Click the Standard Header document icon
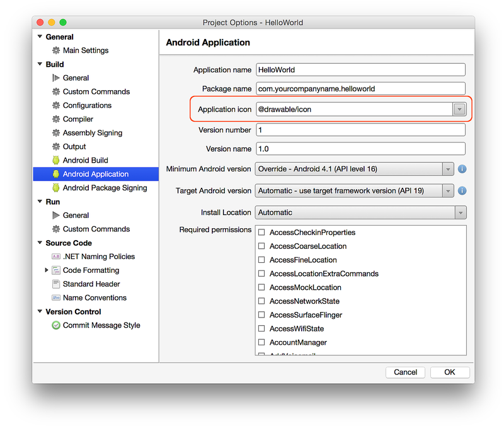 click(55, 284)
